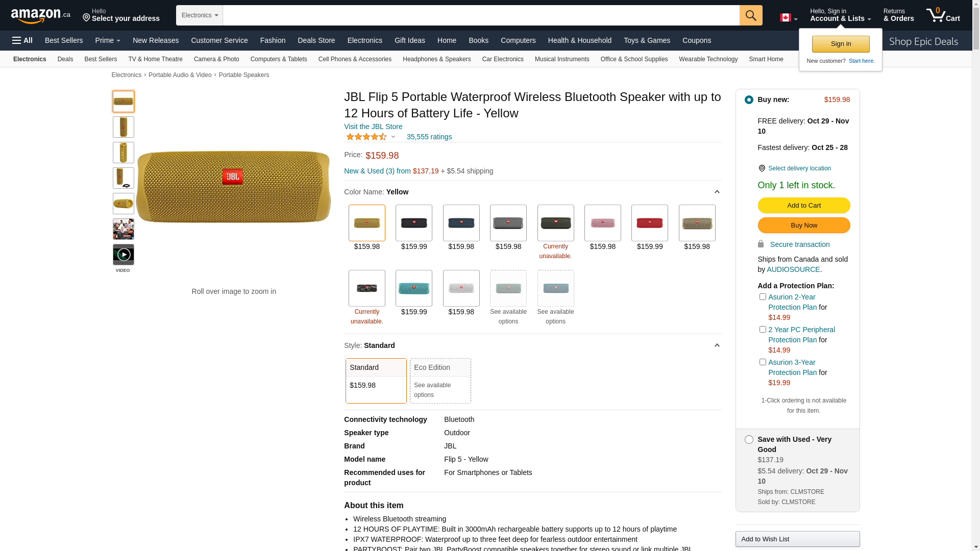Check Asurion 3-Year Protection Plan box
Viewport: 980px width, 551px height.
coord(763,362)
